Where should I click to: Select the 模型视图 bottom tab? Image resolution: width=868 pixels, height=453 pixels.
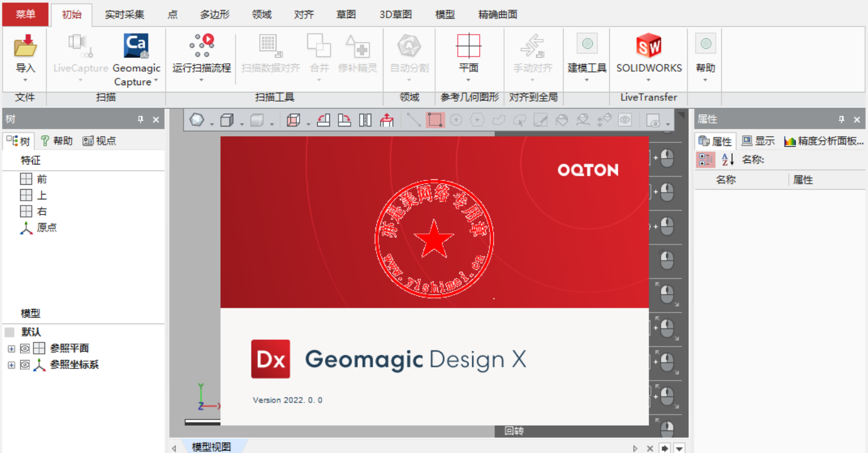211,447
